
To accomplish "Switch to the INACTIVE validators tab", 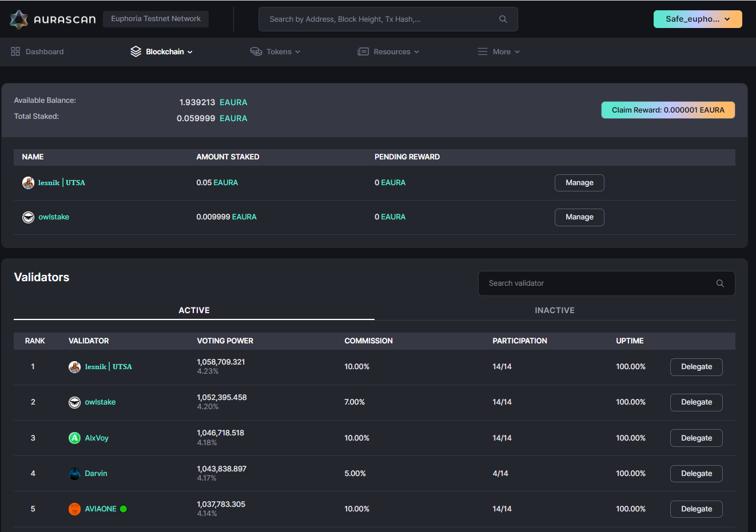I will tap(555, 310).
